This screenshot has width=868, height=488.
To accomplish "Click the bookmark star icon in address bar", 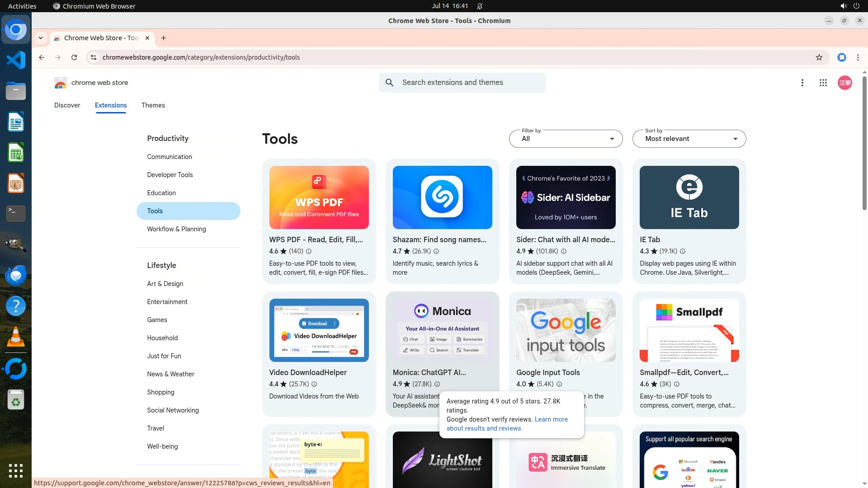I will 819,57.
